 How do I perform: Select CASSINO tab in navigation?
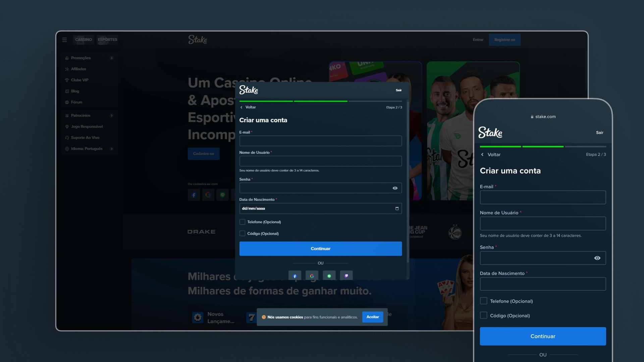(83, 39)
